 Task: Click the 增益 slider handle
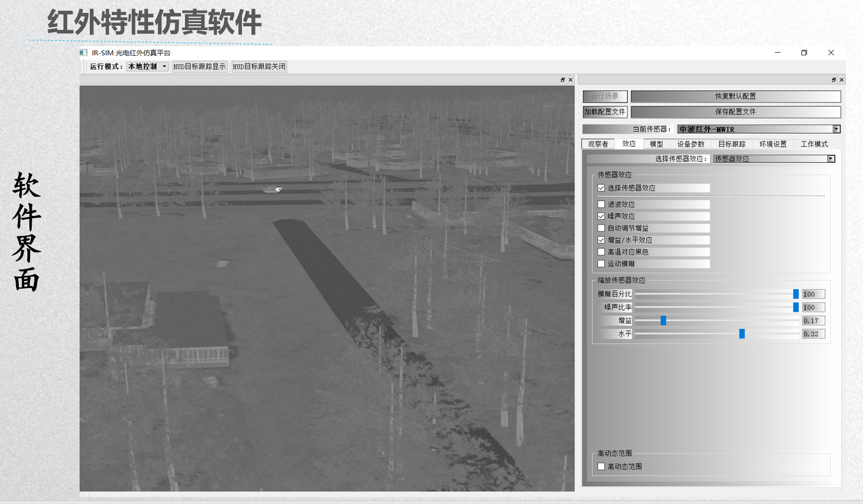(664, 320)
